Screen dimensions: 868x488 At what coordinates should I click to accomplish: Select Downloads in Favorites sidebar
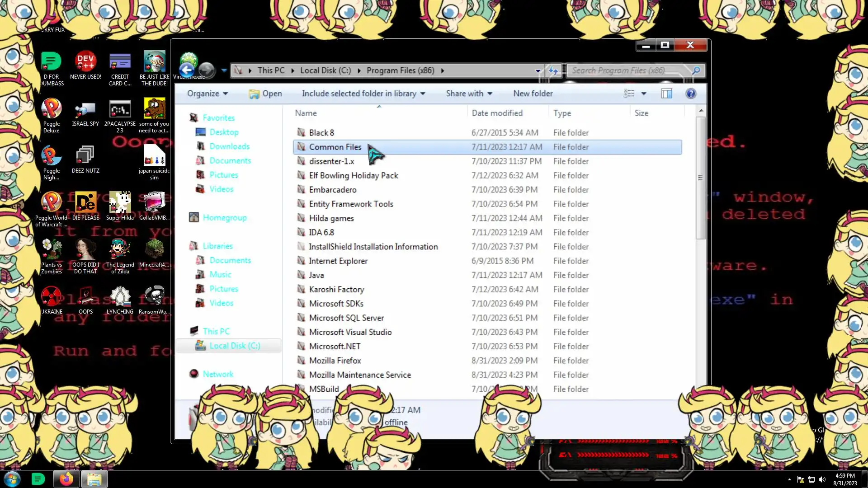click(229, 146)
